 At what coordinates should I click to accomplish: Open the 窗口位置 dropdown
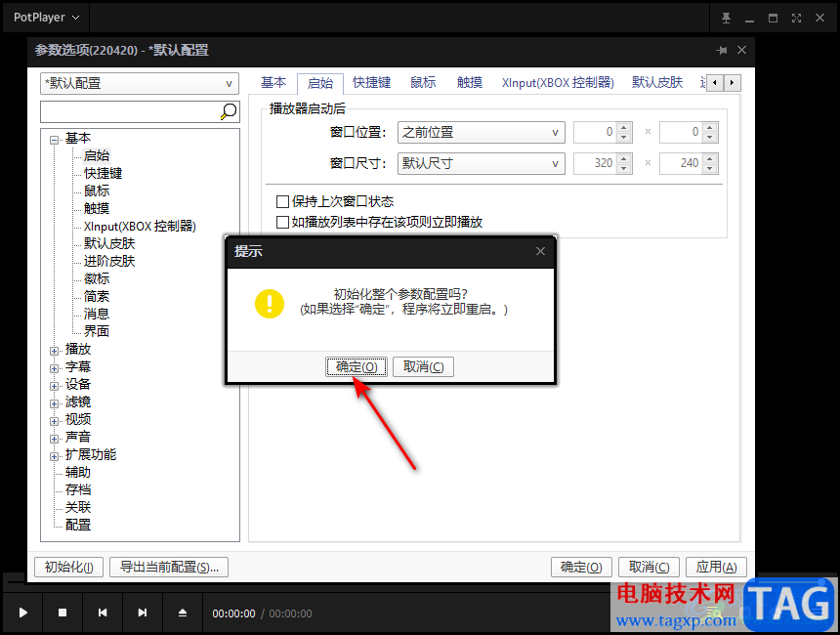tap(482, 132)
